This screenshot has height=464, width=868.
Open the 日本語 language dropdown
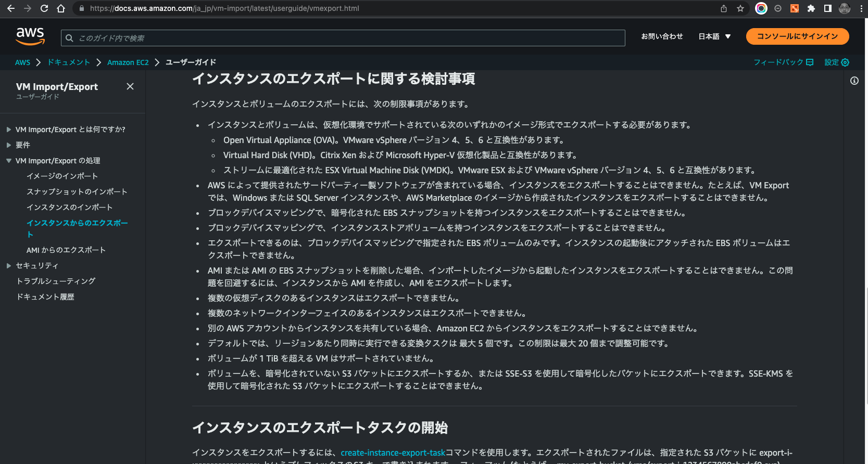coord(714,36)
